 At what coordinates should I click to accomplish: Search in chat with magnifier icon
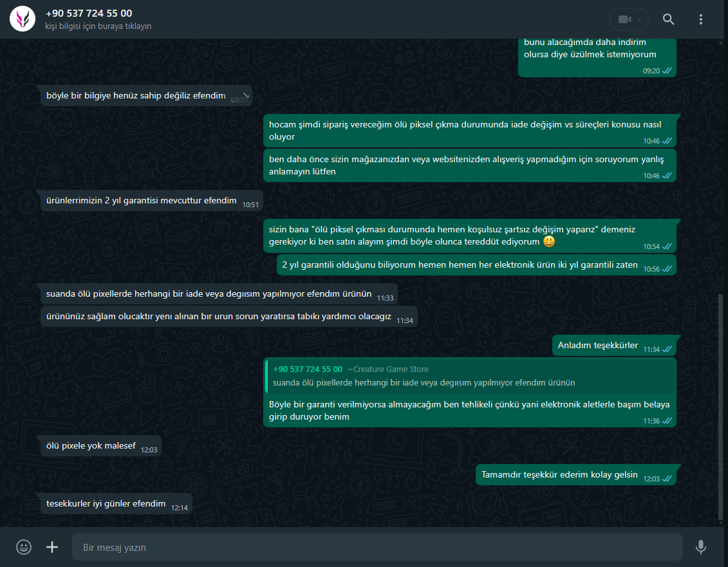pyautogui.click(x=669, y=19)
